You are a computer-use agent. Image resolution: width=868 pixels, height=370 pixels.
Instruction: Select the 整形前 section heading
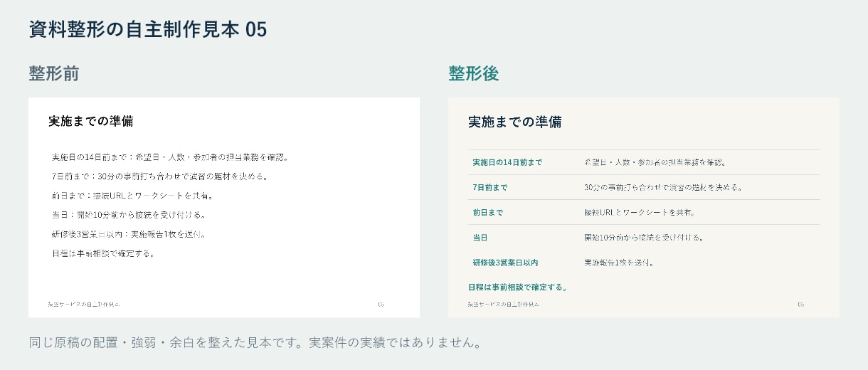53,73
